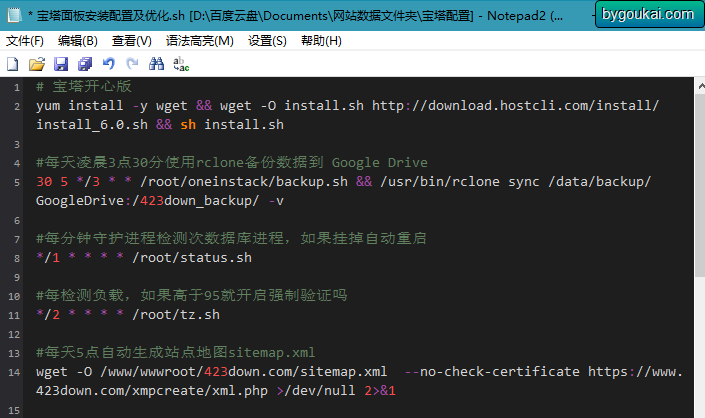Screen dimensions: 705x418
Task: Click the text "GoogleDrive:/423down_backup/"
Action: tap(147, 200)
